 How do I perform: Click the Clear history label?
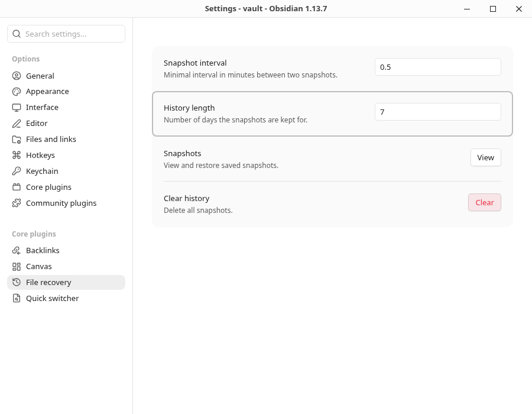(x=186, y=198)
